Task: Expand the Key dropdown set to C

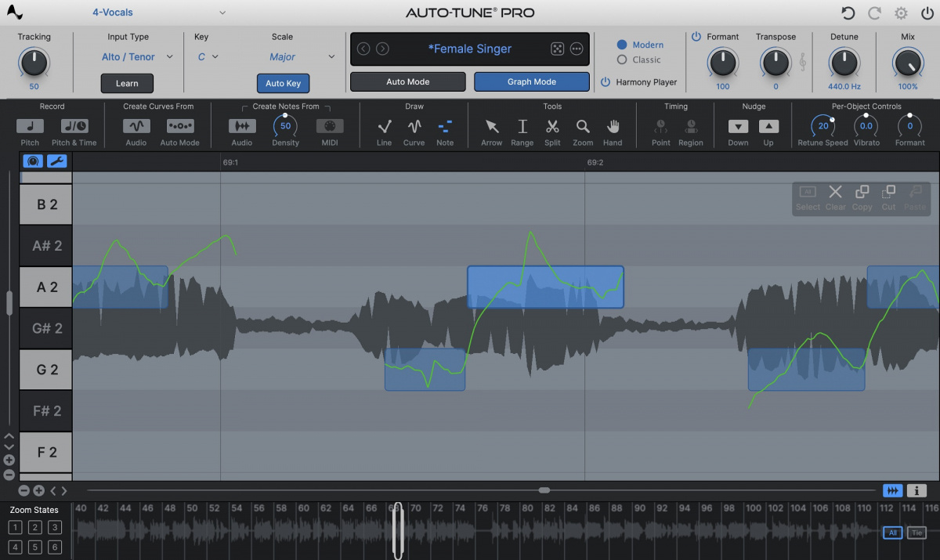Action: pyautogui.click(x=205, y=56)
